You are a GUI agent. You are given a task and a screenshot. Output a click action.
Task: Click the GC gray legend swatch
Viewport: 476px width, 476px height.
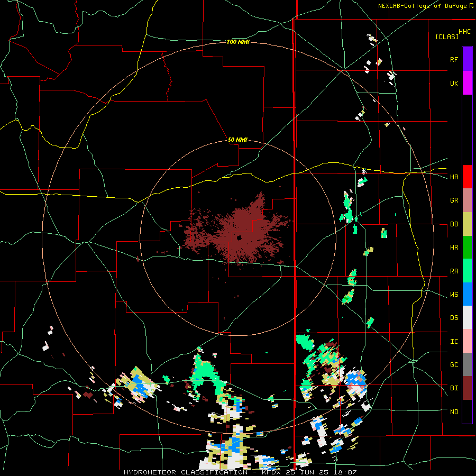tap(467, 364)
